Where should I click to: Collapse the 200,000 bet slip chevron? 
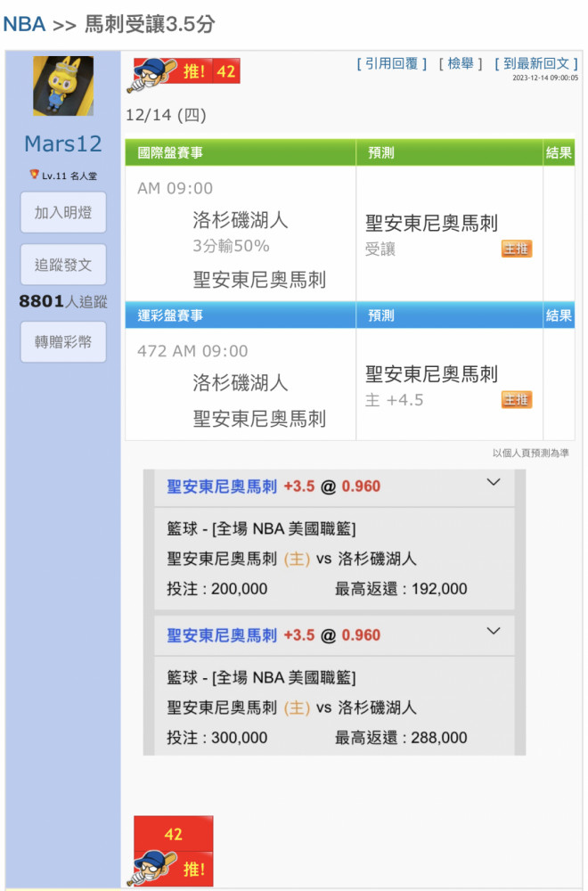click(x=494, y=482)
